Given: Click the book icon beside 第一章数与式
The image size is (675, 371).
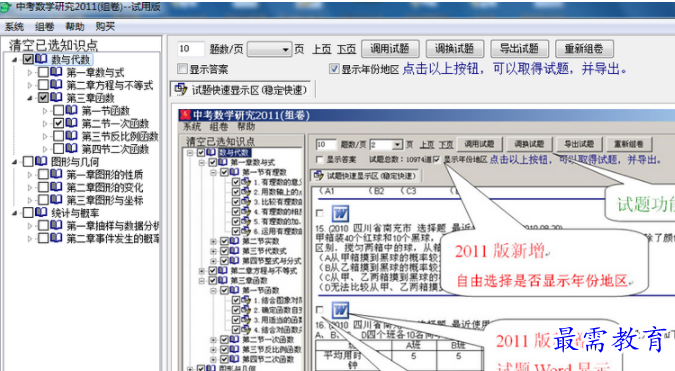Looking at the screenshot, I should point(56,72).
